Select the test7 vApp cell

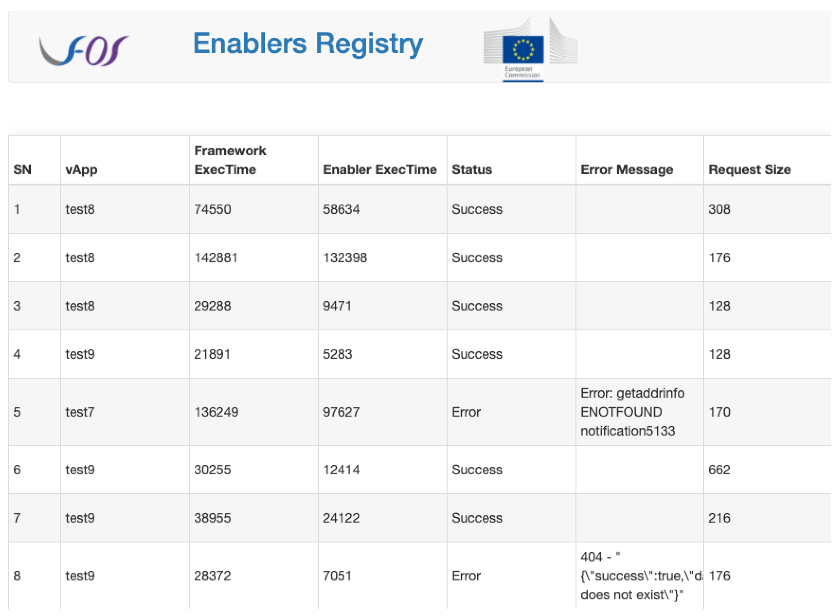[80, 412]
